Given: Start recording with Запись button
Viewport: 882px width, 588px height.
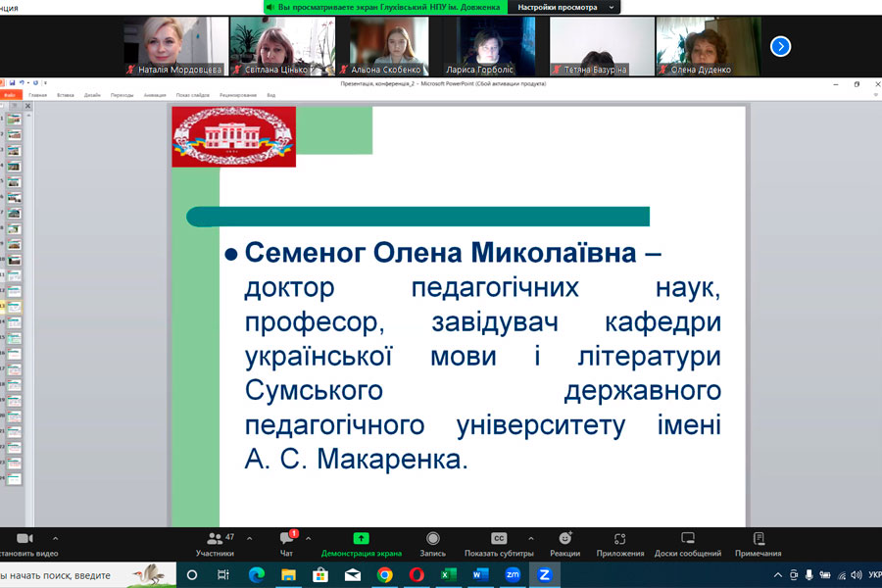Looking at the screenshot, I should tap(432, 545).
